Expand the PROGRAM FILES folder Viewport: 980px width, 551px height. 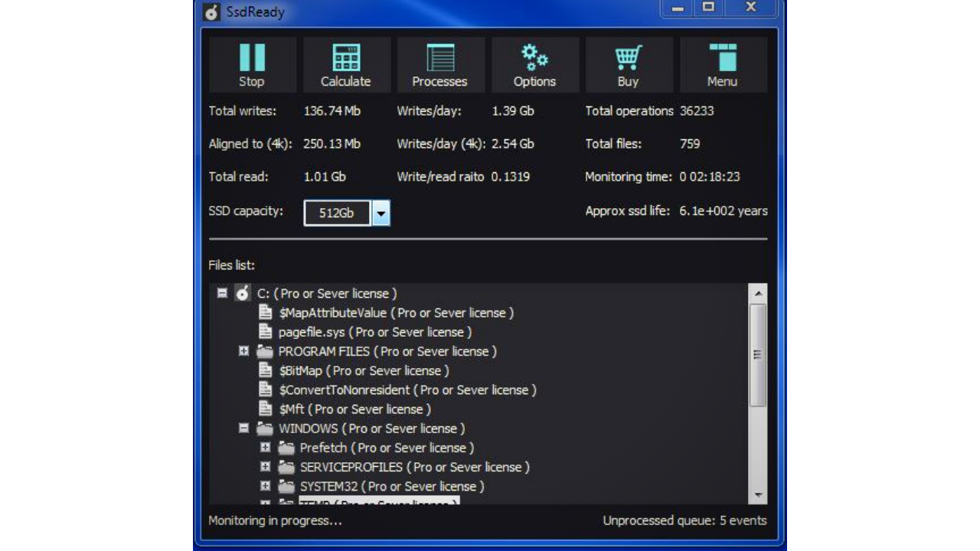click(x=243, y=351)
